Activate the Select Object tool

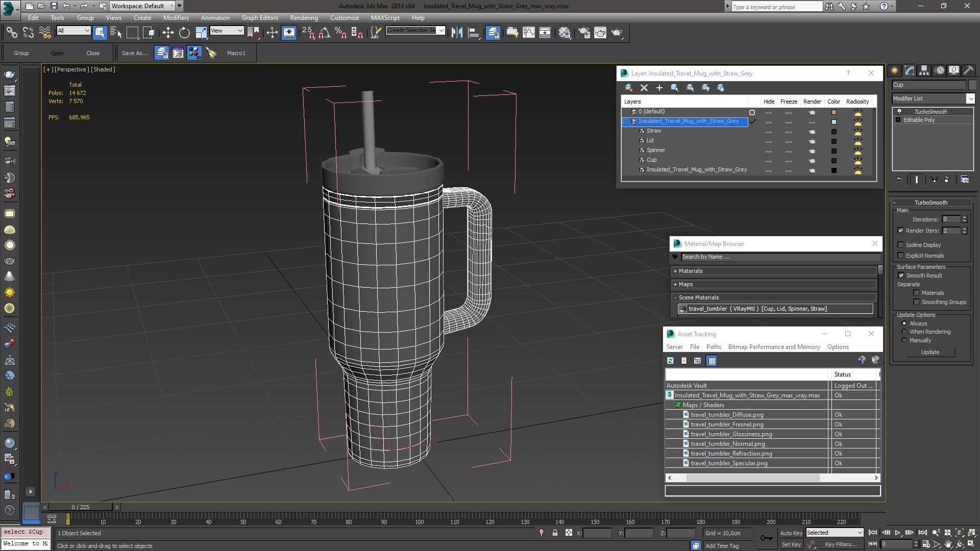[100, 33]
